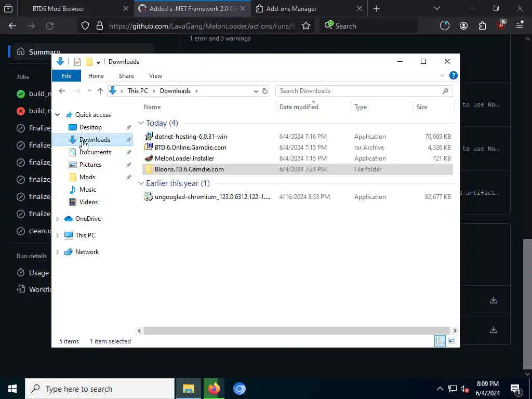Open Firefox account icon
Viewport: 532px width, 399px height.
click(463, 26)
